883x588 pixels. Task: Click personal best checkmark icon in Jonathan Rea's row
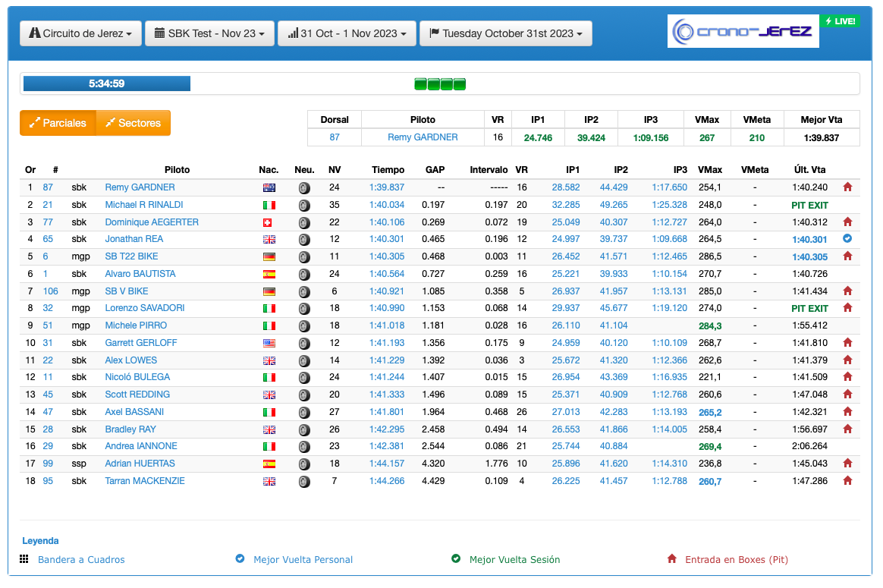tap(847, 239)
